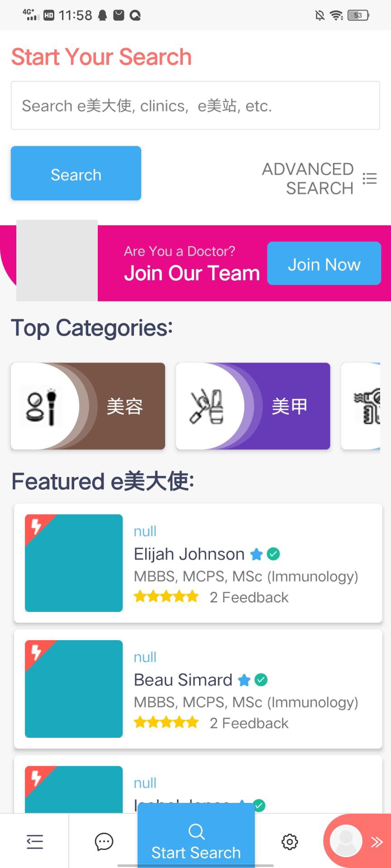The height and width of the screenshot is (868, 391).
Task: Tap Elijah Johnson's five-star rating
Action: click(166, 597)
